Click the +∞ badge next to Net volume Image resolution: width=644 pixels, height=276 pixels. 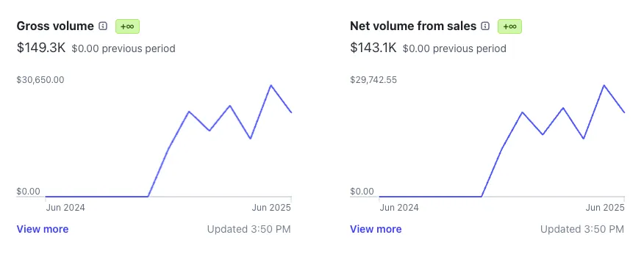tap(509, 26)
